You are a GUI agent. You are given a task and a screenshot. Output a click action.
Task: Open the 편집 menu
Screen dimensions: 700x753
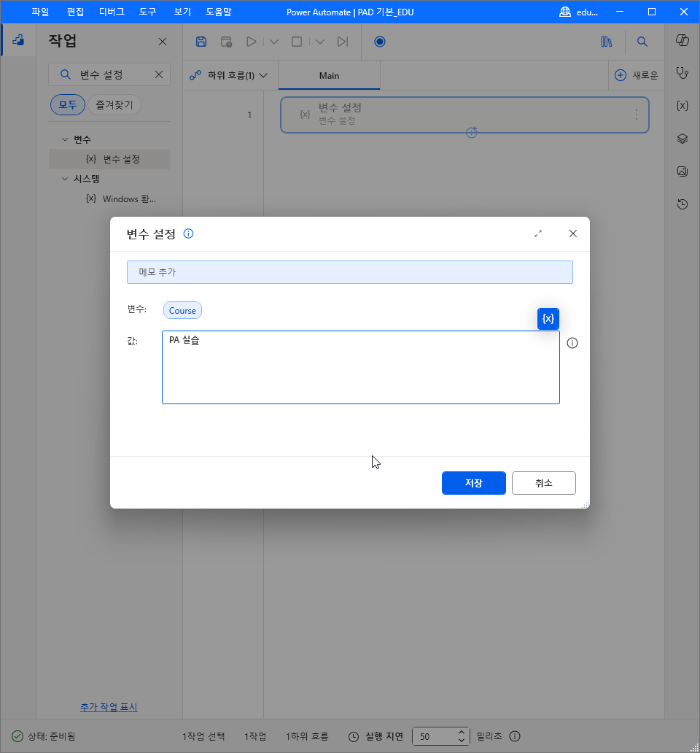75,12
